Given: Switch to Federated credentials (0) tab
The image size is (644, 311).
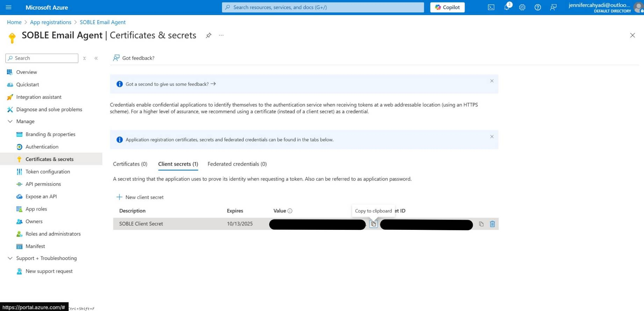Looking at the screenshot, I should click(x=237, y=164).
